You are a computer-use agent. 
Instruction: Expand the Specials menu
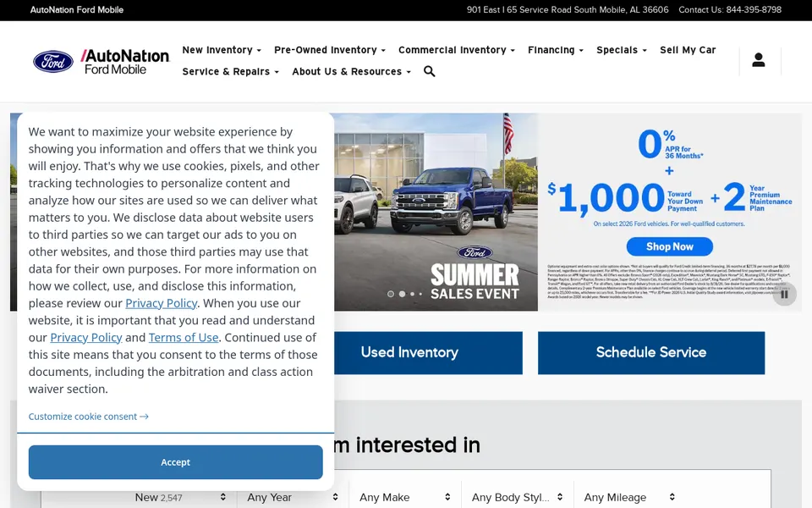pos(622,50)
